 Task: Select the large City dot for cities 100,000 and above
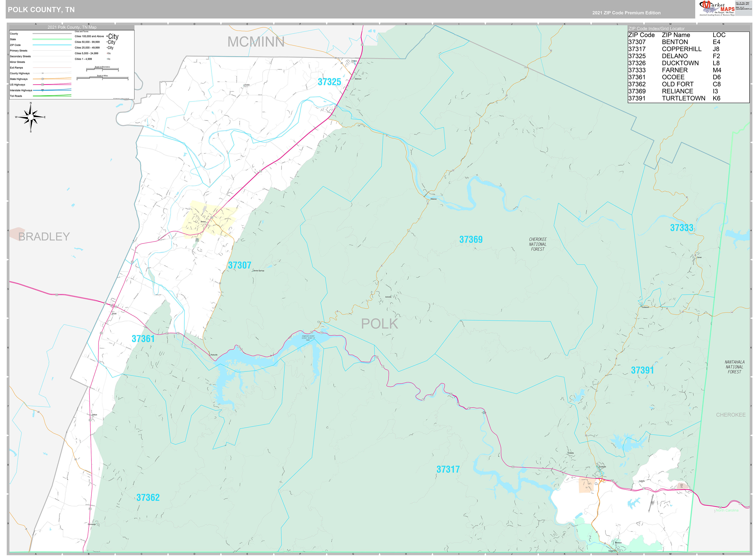(107, 36)
